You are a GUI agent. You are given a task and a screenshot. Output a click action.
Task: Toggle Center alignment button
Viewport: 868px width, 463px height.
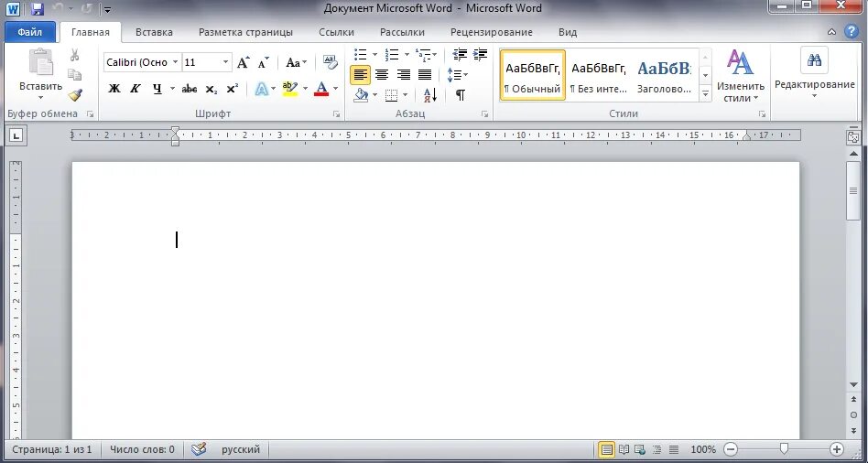pyautogui.click(x=382, y=74)
